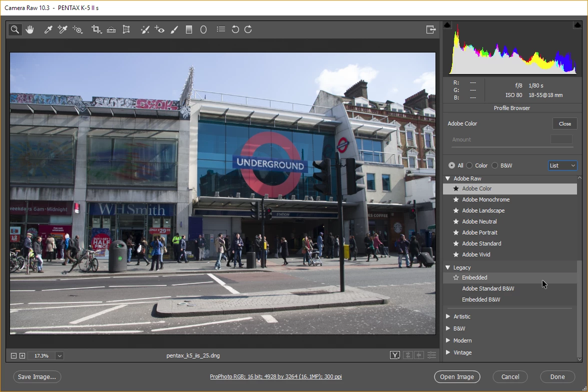Image resolution: width=588 pixels, height=392 pixels.
Task: Click the Done button
Action: point(557,376)
